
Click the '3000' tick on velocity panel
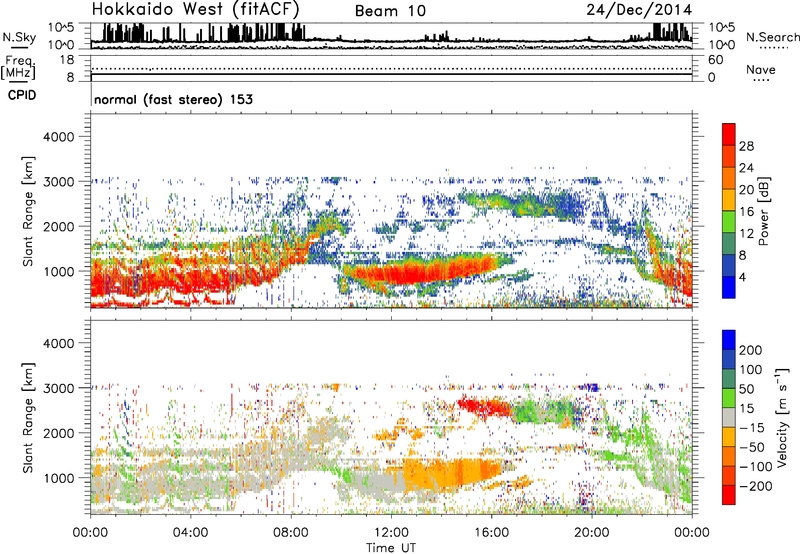tap(58, 388)
